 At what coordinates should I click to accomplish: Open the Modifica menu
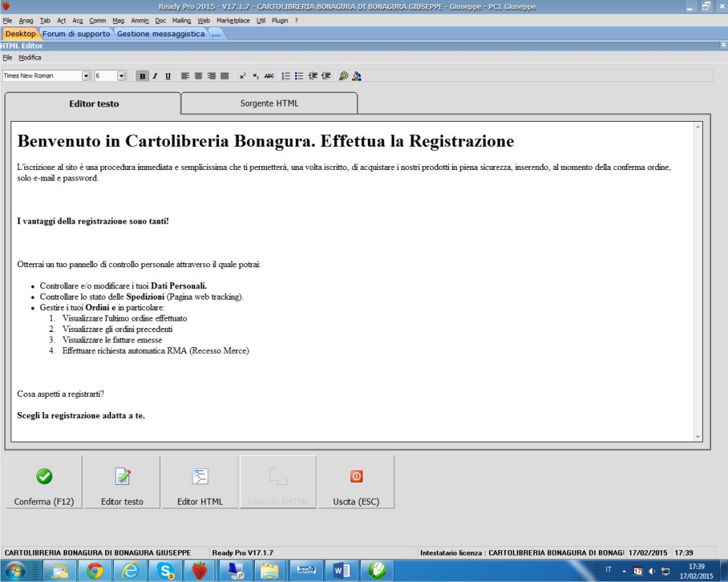30,58
